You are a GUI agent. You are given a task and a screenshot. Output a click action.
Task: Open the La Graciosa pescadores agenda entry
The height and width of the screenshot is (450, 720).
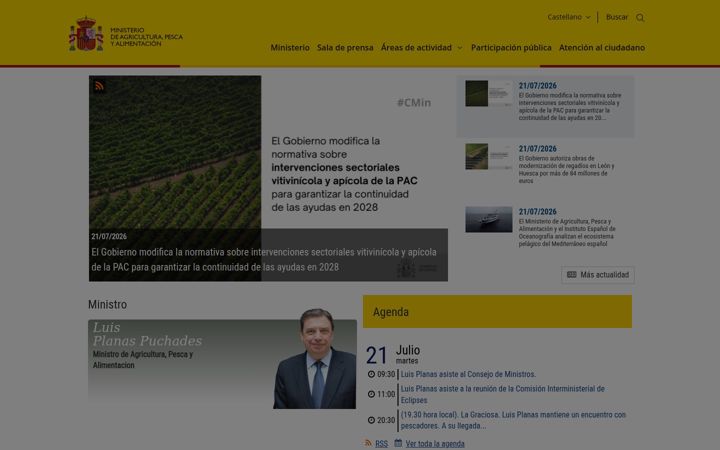(x=513, y=420)
